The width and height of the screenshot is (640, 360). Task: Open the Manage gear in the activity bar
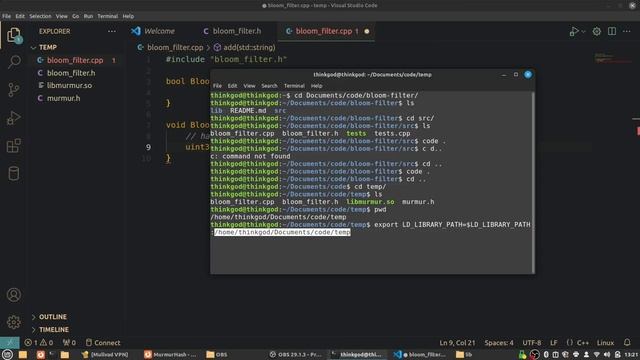point(14,322)
